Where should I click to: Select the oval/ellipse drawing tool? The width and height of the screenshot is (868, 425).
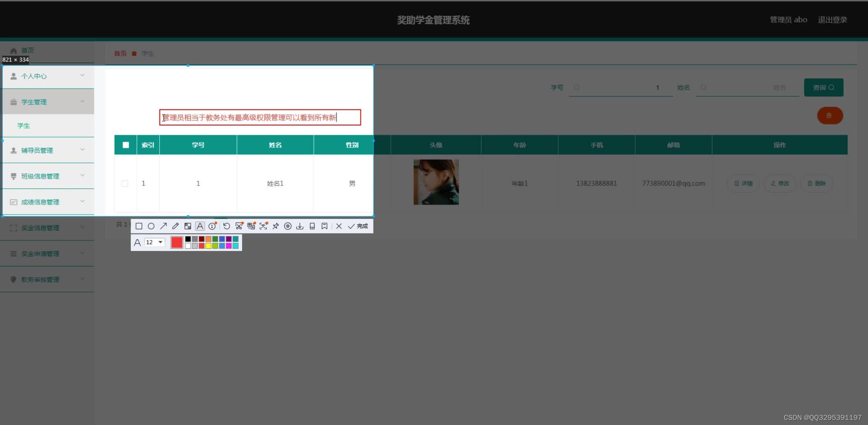151,225
